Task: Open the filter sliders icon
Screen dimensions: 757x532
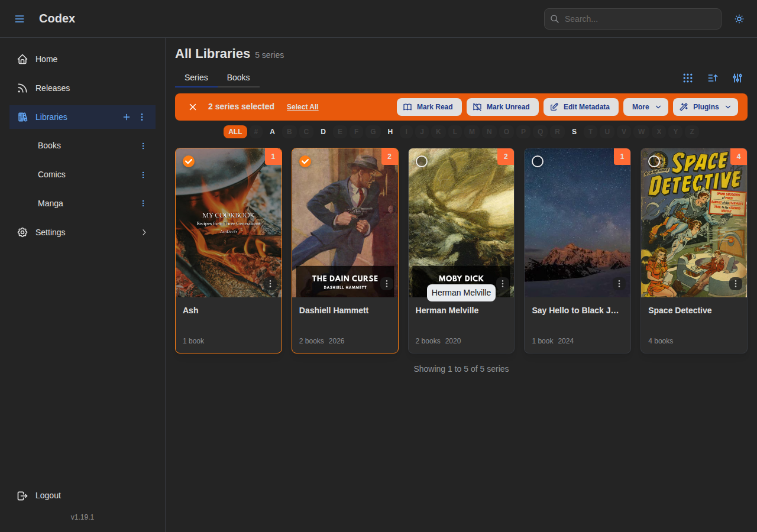Action: click(x=737, y=78)
